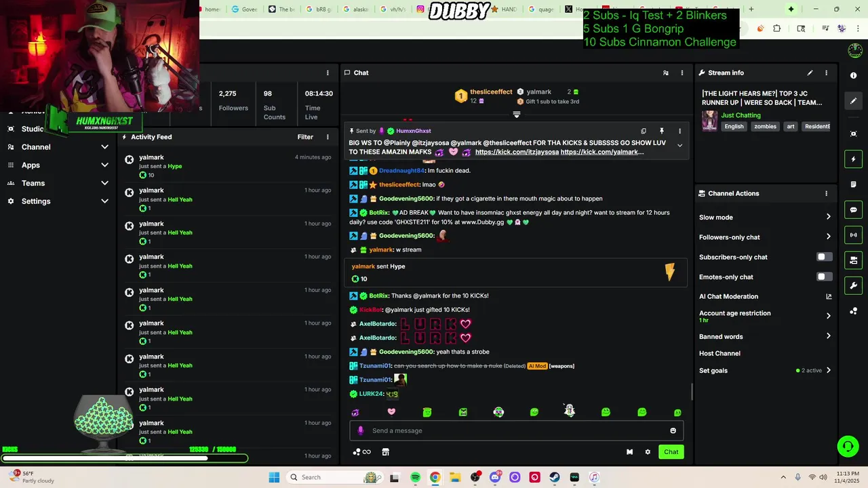This screenshot has width=868, height=488.
Task: Open Spotify from the taskbar
Action: point(415,477)
